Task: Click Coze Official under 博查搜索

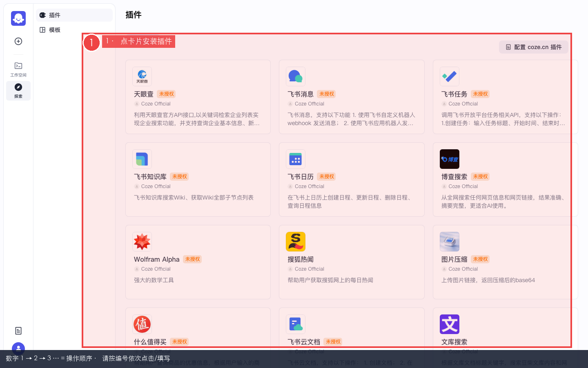Action: 463,186
